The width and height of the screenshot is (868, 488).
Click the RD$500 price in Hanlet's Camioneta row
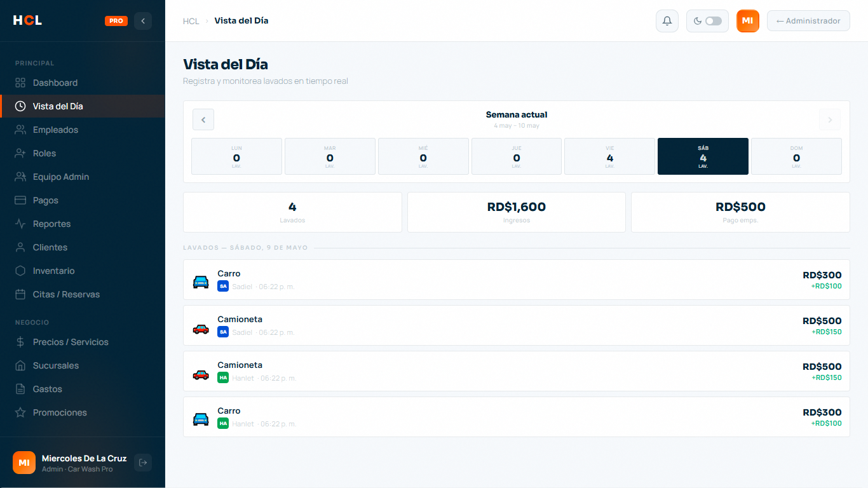(822, 367)
